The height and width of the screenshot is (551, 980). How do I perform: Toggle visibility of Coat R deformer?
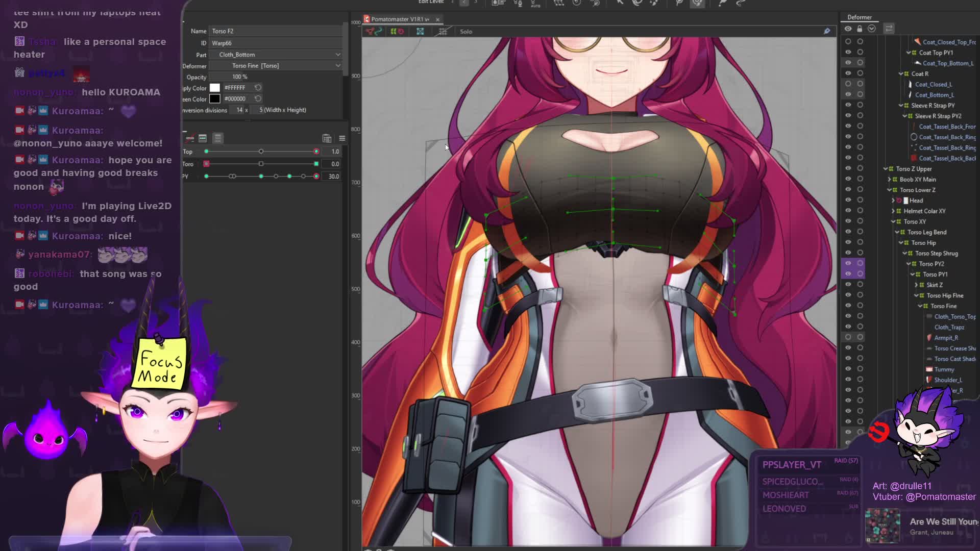tap(848, 73)
